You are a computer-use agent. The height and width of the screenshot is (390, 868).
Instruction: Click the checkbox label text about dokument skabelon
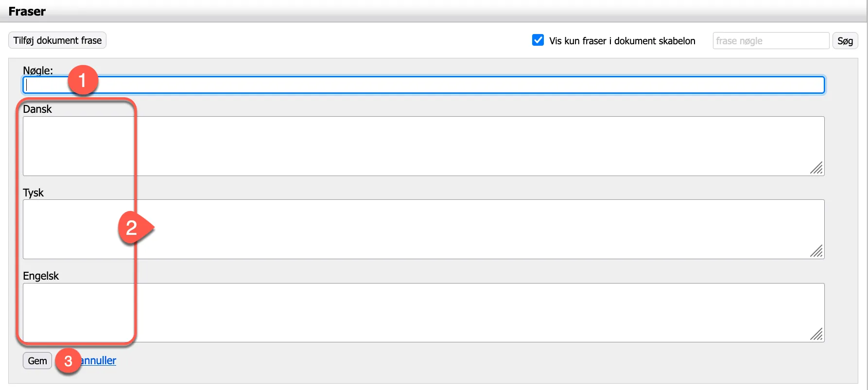622,41
